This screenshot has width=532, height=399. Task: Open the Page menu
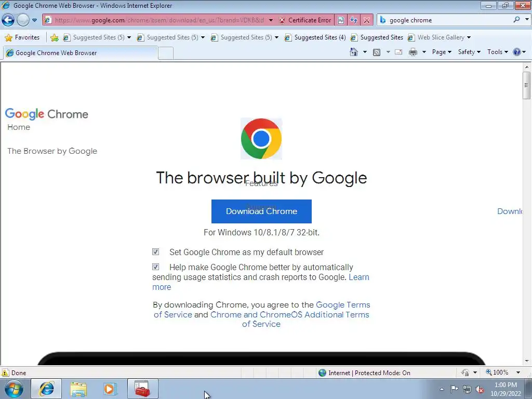click(442, 52)
